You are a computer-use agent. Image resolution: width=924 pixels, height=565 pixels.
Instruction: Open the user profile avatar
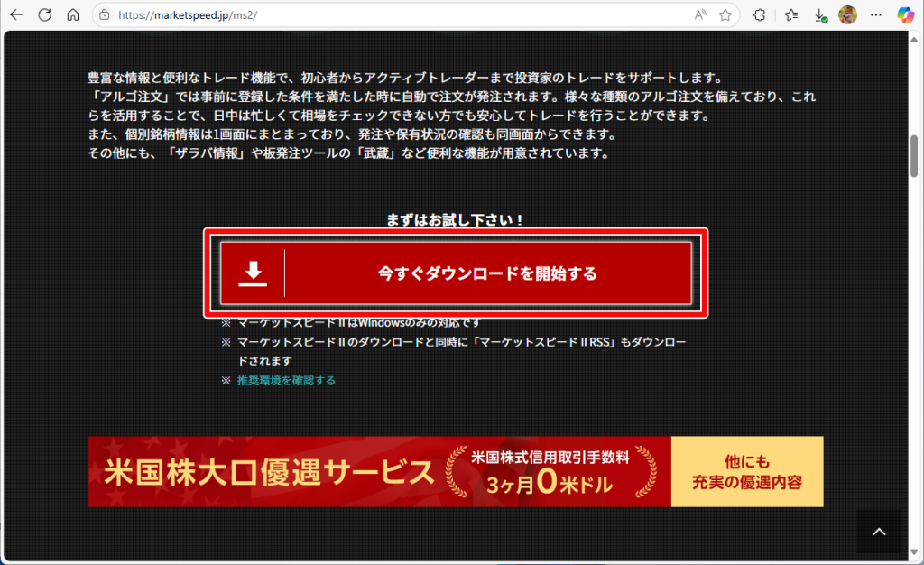pyautogui.click(x=847, y=15)
